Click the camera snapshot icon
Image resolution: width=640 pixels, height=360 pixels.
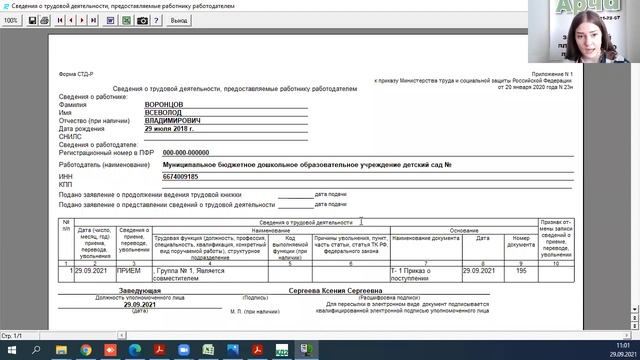[142, 20]
